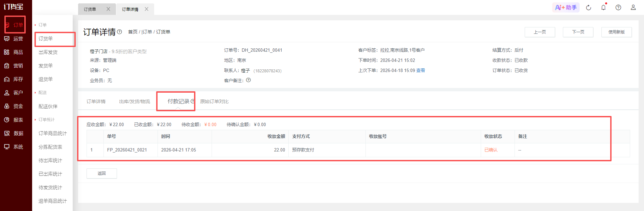Open 发货单 in the submenu
The width and height of the screenshot is (644, 211).
[46, 66]
